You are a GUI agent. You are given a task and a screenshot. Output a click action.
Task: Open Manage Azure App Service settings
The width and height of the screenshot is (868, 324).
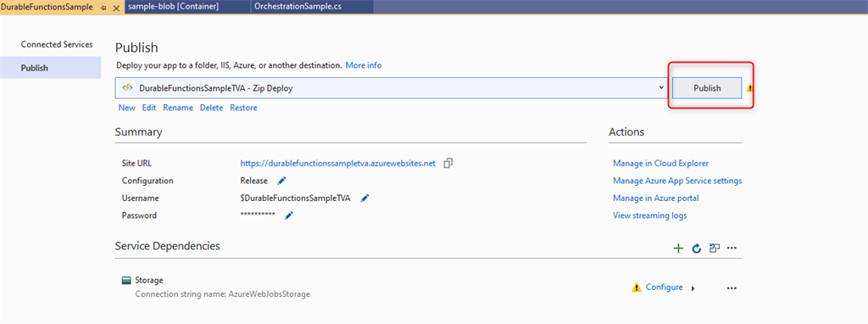[x=677, y=181]
